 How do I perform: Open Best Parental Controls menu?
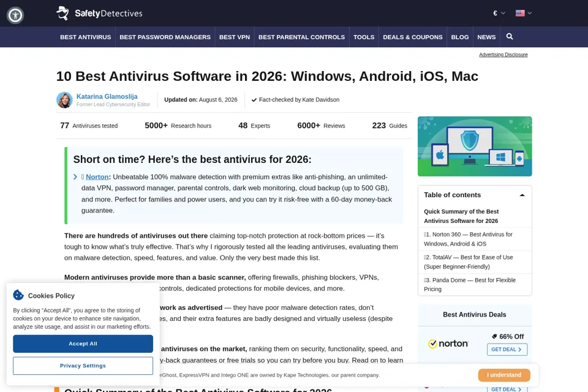point(301,37)
